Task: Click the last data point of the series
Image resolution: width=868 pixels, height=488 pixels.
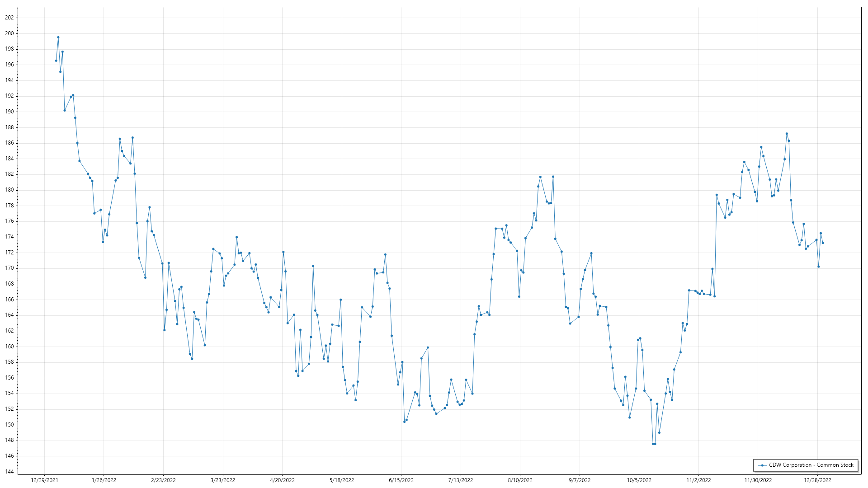Action: pyautogui.click(x=823, y=243)
